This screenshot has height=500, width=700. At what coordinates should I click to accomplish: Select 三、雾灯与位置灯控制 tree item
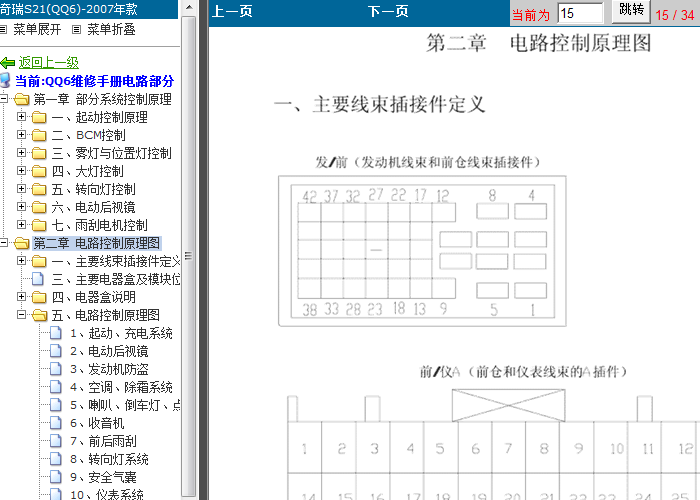point(112,153)
